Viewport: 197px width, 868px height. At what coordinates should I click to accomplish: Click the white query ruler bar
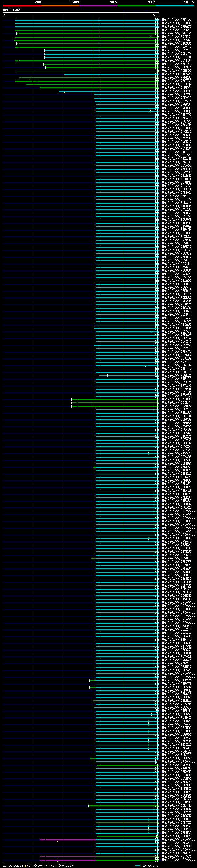81,12
